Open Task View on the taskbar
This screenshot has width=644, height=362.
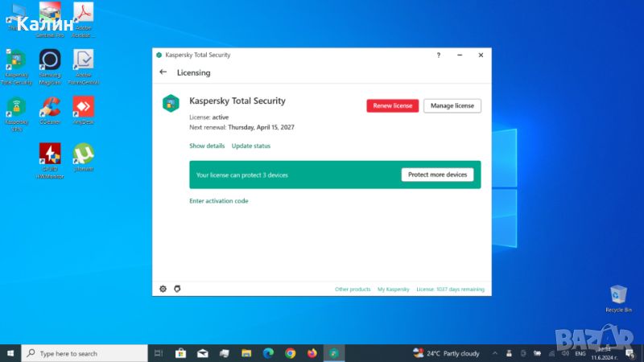click(x=159, y=353)
